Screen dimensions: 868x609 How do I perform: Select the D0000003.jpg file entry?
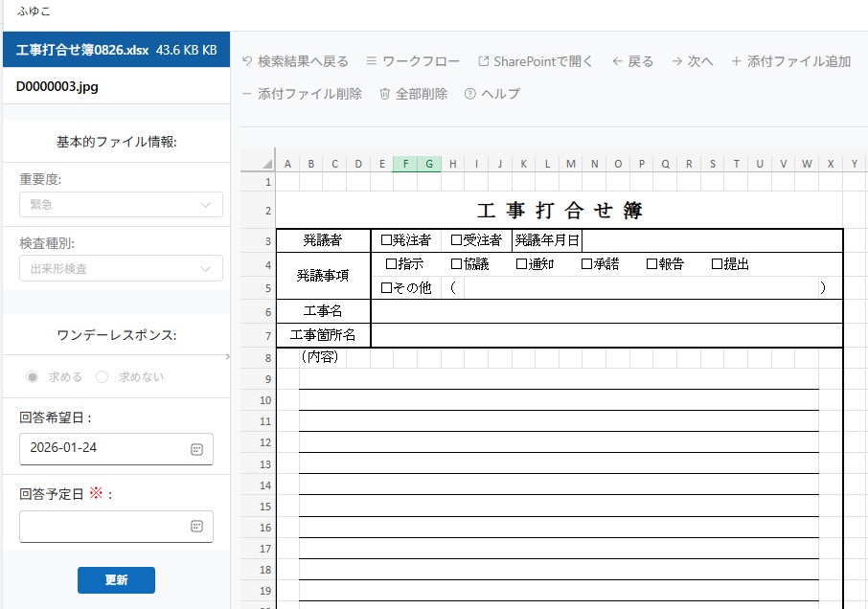click(x=57, y=86)
